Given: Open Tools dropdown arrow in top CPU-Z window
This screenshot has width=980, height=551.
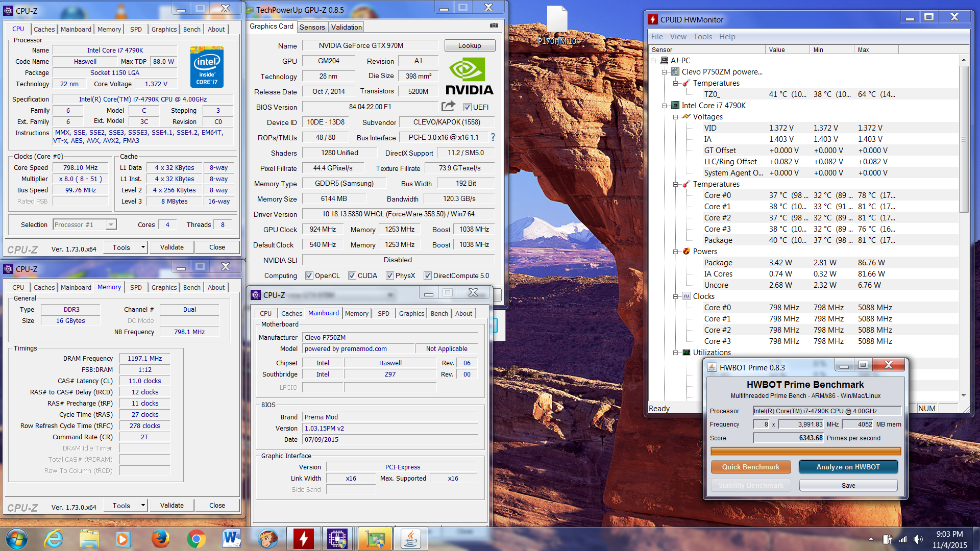Looking at the screenshot, I should [143, 247].
